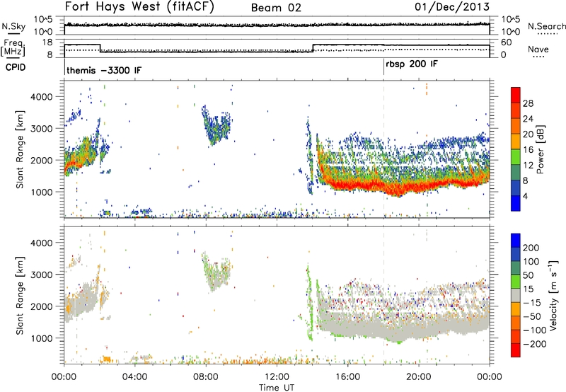Click the 'themis -3300 IF' CPID marker
Image resolution: width=566 pixels, height=392 pixels.
pos(104,70)
